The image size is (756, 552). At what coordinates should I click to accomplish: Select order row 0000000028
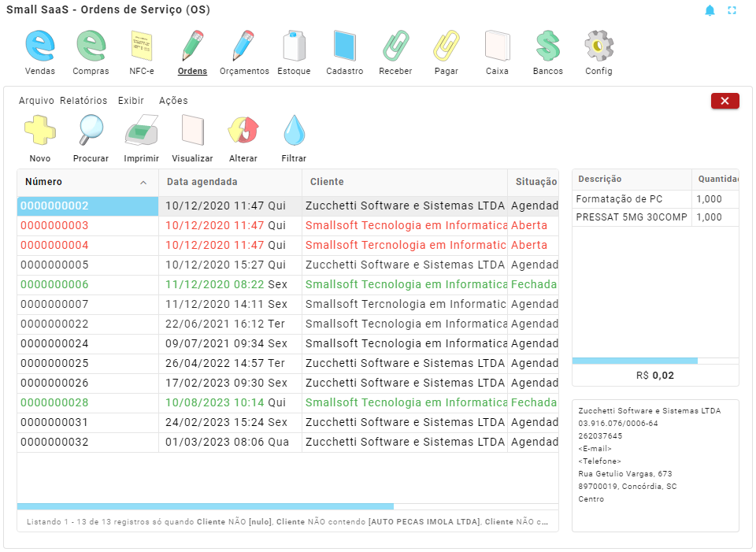pos(54,402)
